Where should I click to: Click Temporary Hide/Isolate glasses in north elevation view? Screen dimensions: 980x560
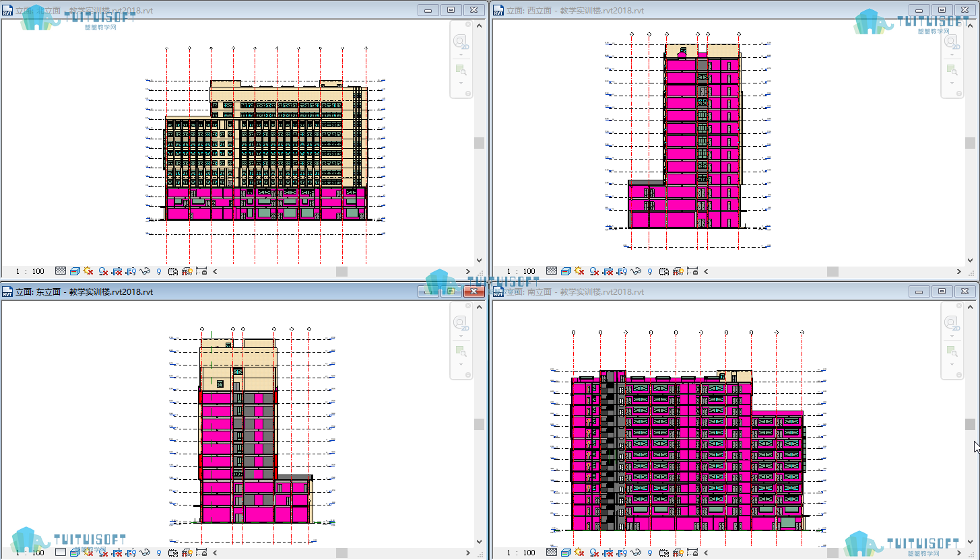(x=145, y=271)
